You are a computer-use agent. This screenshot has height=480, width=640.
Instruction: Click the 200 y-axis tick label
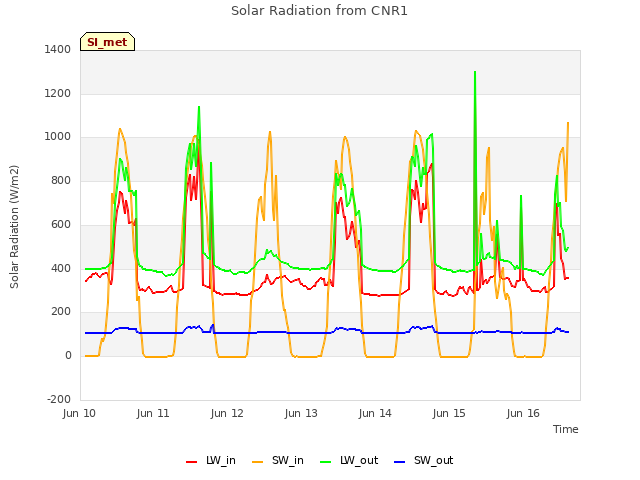click(x=61, y=312)
